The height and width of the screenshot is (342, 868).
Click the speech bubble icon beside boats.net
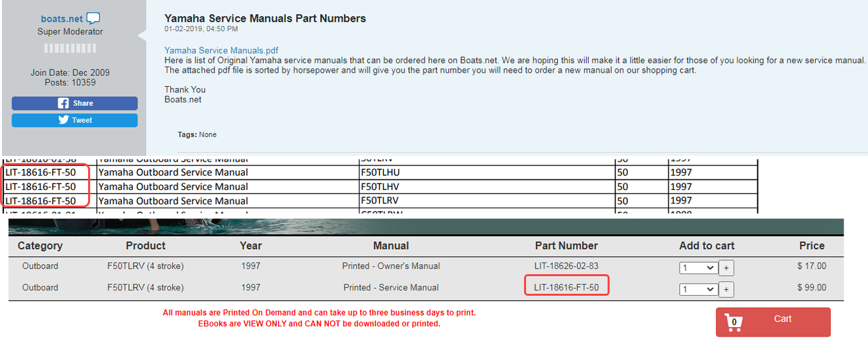(94, 18)
